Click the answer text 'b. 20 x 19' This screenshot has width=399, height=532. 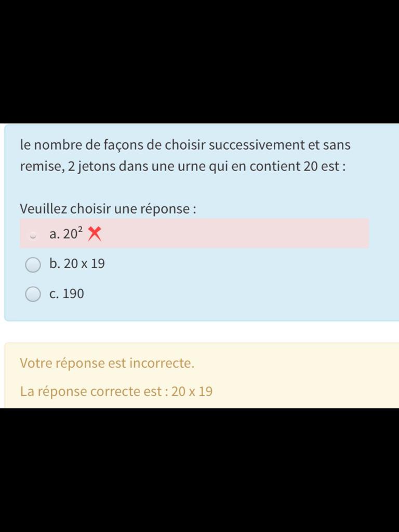pos(77,264)
